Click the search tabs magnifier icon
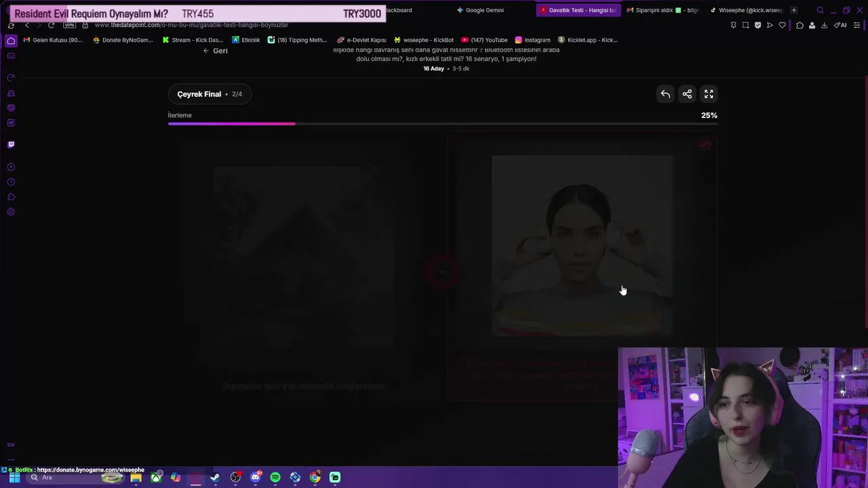This screenshot has height=488, width=868. [x=820, y=10]
